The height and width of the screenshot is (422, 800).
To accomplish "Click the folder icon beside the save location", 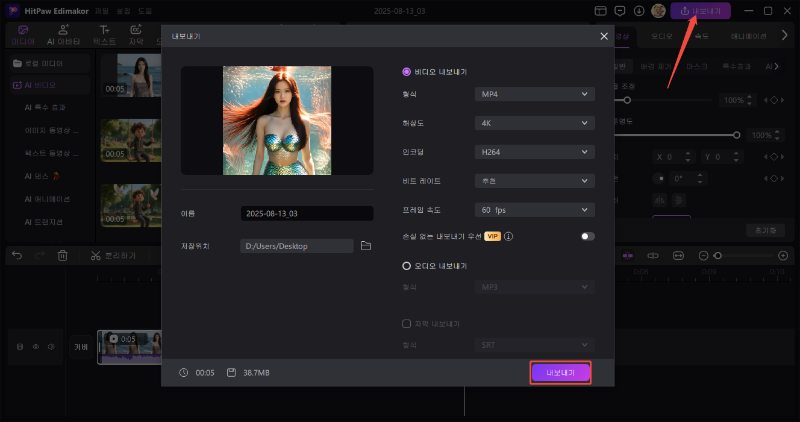I will 366,245.
